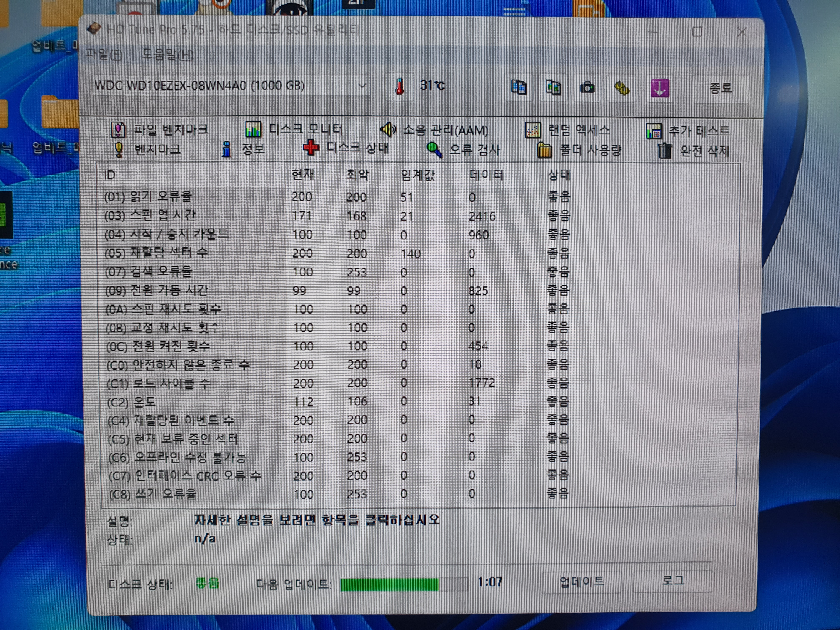This screenshot has width=840, height=630.
Task: Click the HD Tune Pro title bar icon
Action: point(94,29)
